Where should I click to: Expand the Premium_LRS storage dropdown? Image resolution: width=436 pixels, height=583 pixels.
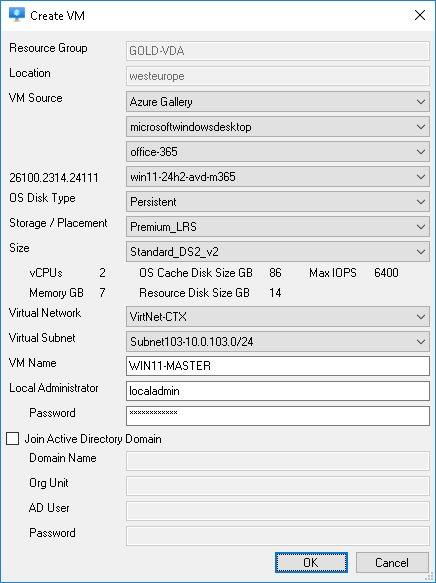coord(278,227)
